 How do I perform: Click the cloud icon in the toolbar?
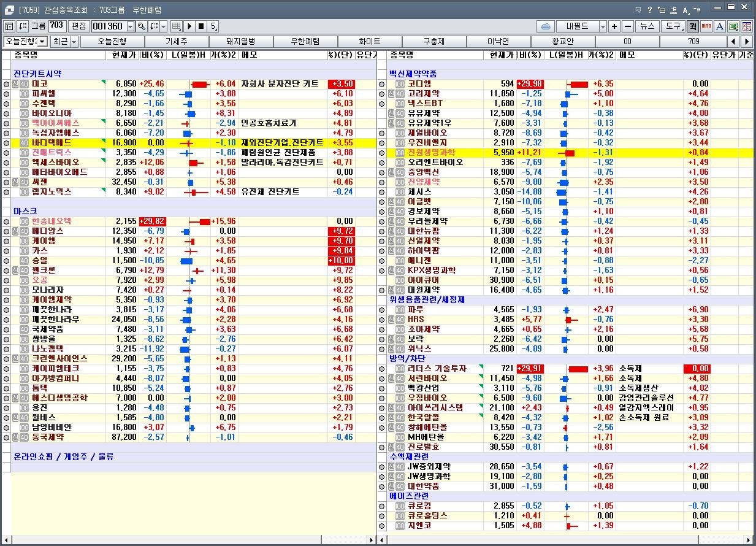tap(545, 26)
